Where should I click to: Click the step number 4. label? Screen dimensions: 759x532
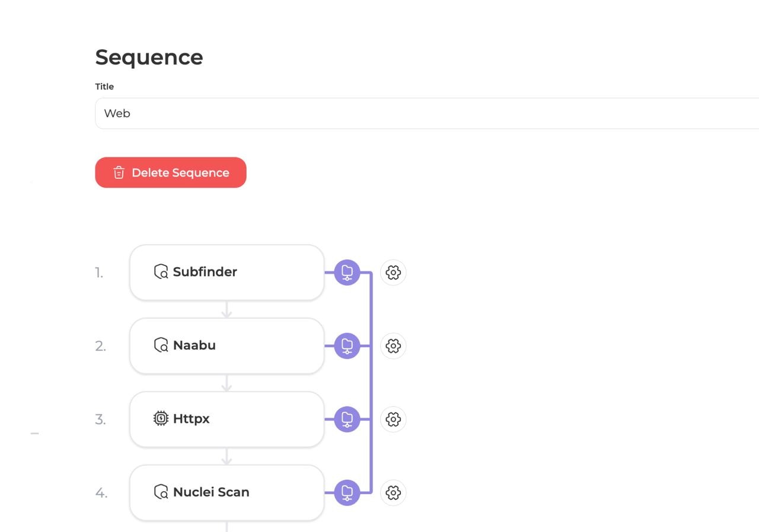tap(101, 493)
